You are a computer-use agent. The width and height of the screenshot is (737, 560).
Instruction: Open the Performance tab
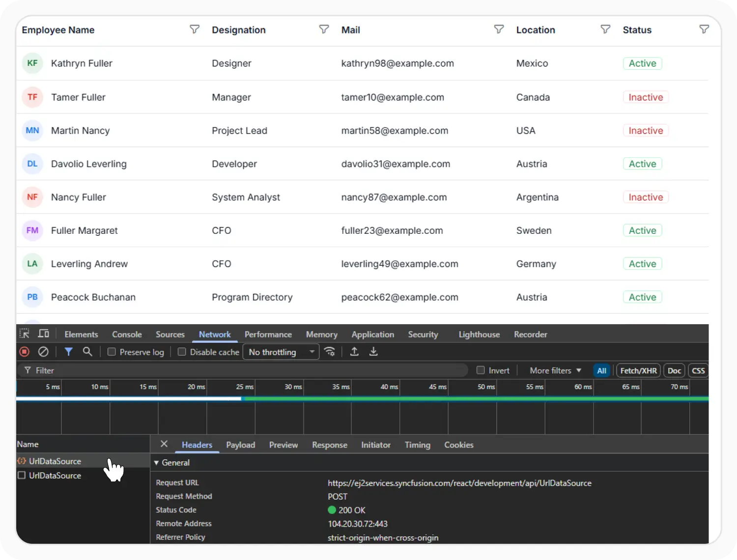click(268, 335)
